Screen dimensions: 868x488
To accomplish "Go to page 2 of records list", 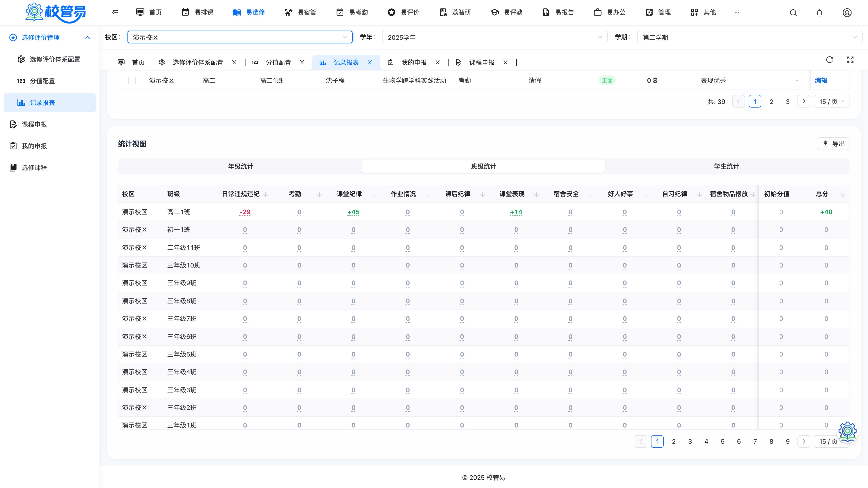I will click(771, 101).
